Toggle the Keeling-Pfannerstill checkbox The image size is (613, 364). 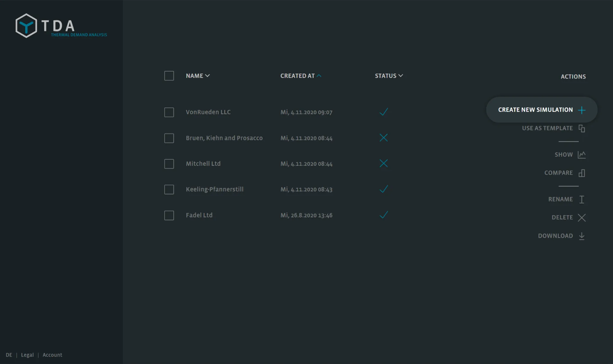coord(169,190)
